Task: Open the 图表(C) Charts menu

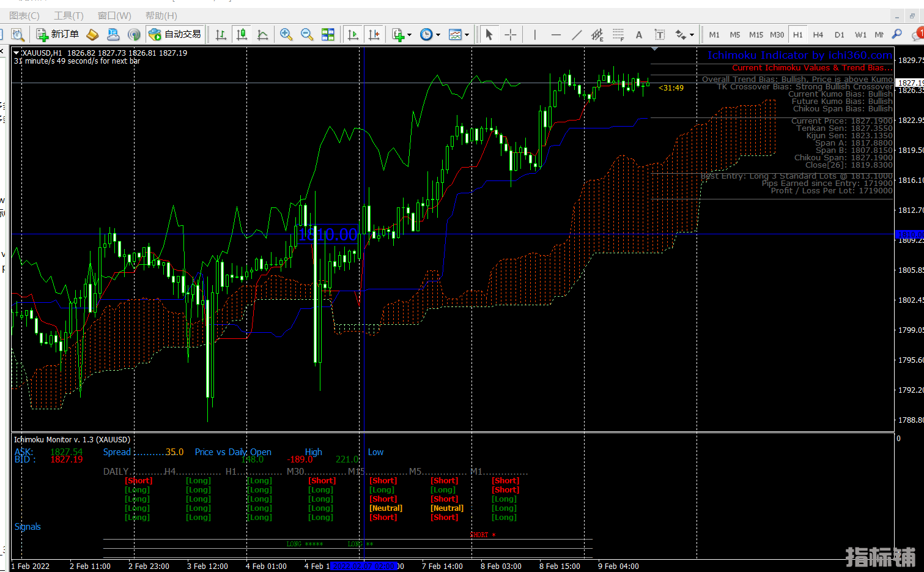Action: [24, 16]
